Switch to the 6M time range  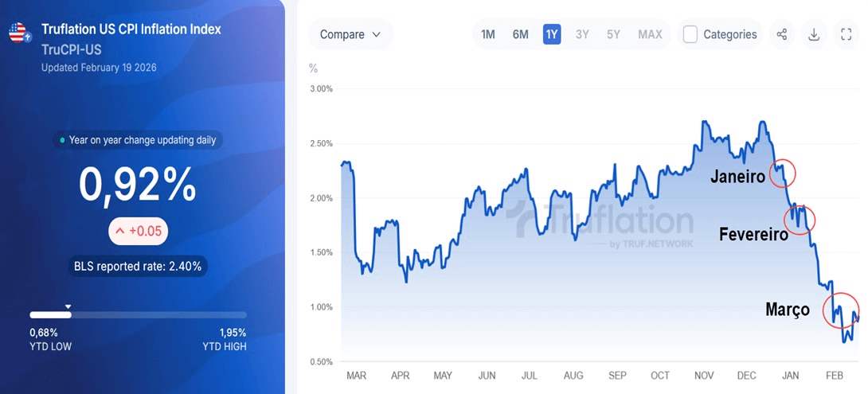pyautogui.click(x=520, y=34)
